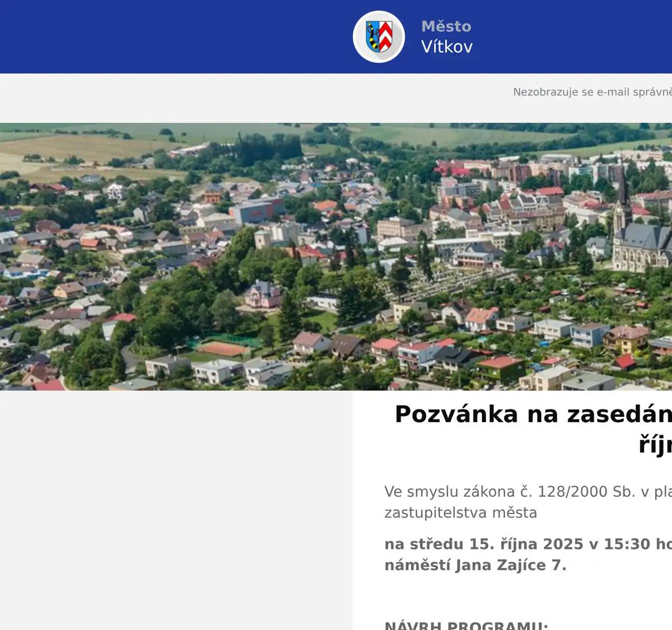Click the 'Město' label above Vítkov

tap(446, 26)
